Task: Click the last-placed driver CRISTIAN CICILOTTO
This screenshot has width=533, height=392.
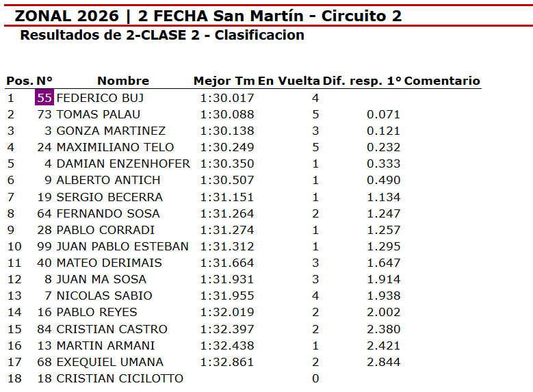Action: click(x=120, y=378)
